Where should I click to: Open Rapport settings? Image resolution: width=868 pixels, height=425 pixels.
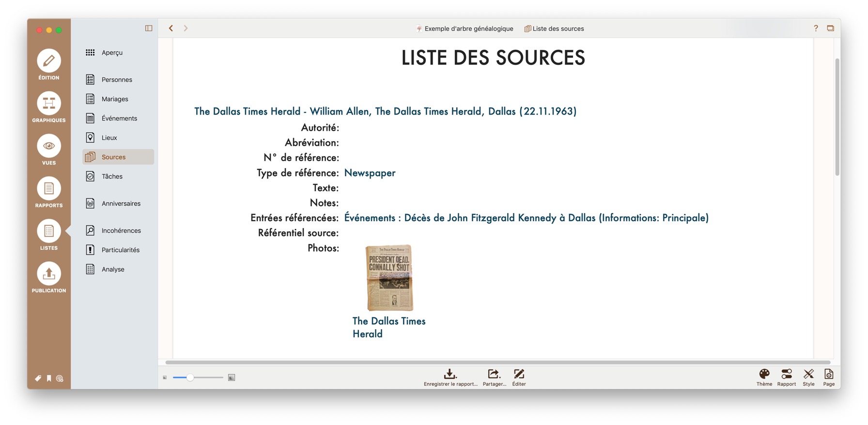(x=787, y=377)
